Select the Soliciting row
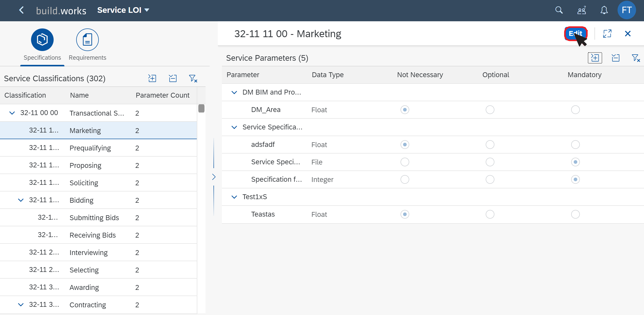This screenshot has width=644, height=315. tap(99, 183)
